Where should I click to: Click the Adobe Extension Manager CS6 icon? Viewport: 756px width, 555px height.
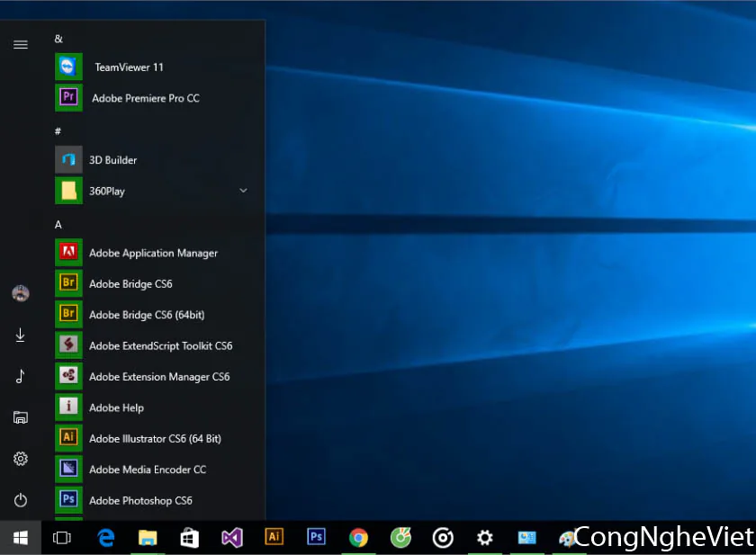[69, 376]
